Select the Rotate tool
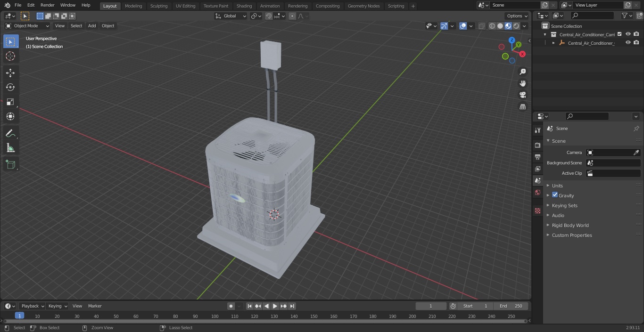This screenshot has width=644, height=332. pyautogui.click(x=10, y=87)
